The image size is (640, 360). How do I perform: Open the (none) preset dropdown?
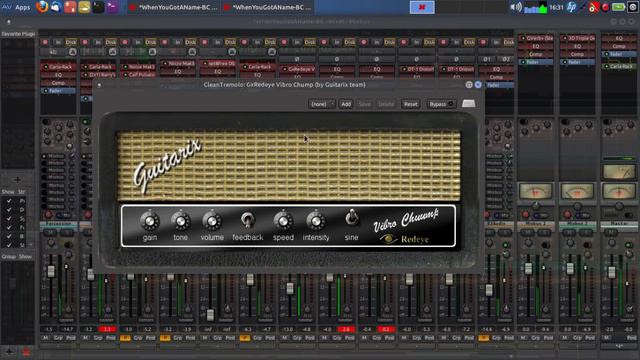coord(322,104)
